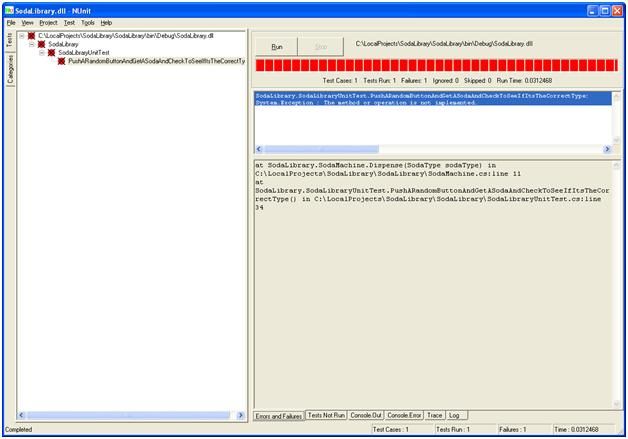Open the Test menu

[69, 23]
